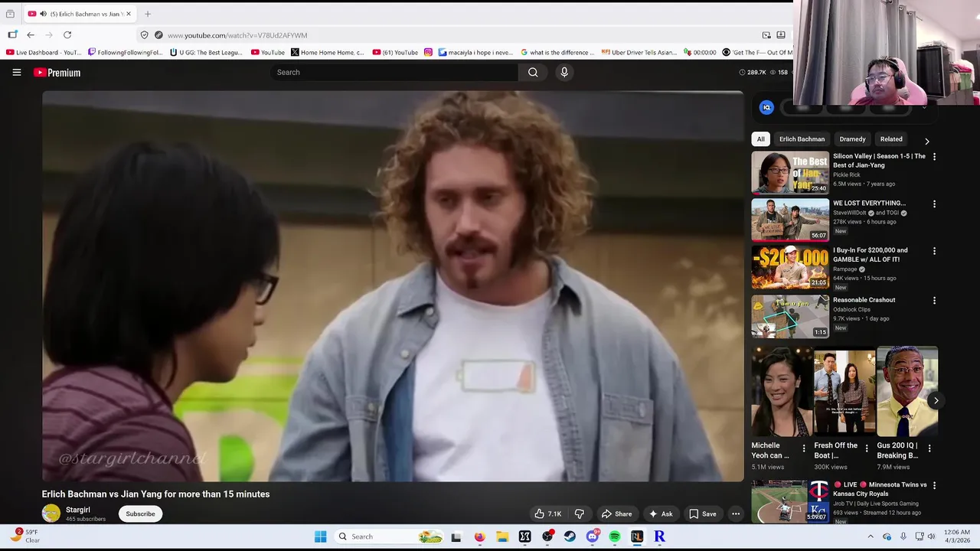Select the Related filter chip
980x551 pixels.
(x=891, y=139)
